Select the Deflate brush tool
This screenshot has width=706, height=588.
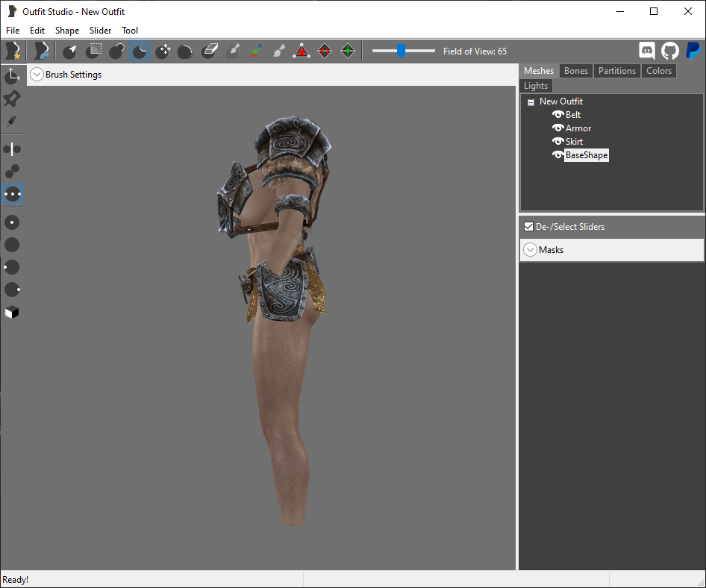(140, 51)
